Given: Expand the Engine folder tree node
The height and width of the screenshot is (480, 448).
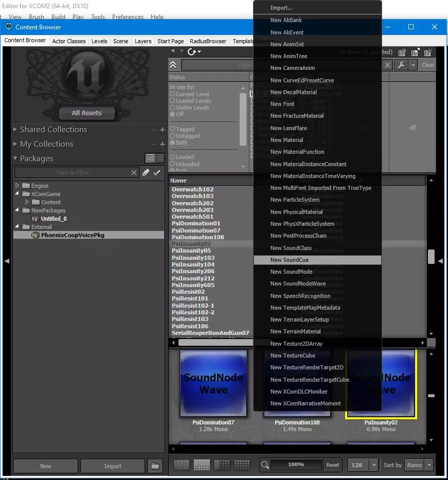Looking at the screenshot, I should click(x=17, y=186).
